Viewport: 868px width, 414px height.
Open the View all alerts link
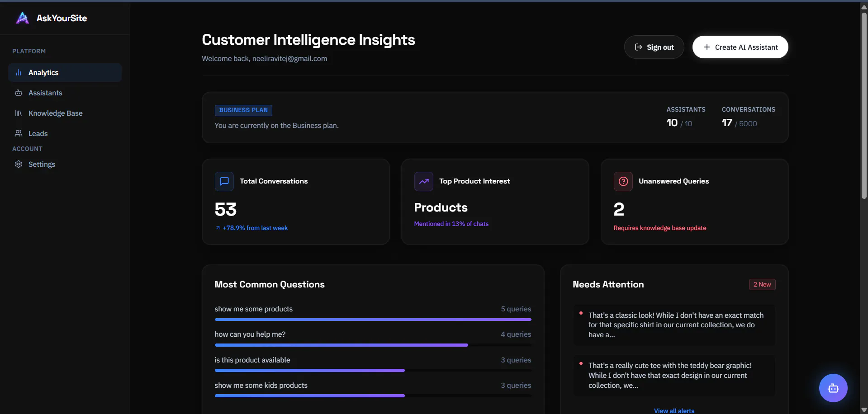[674, 410]
